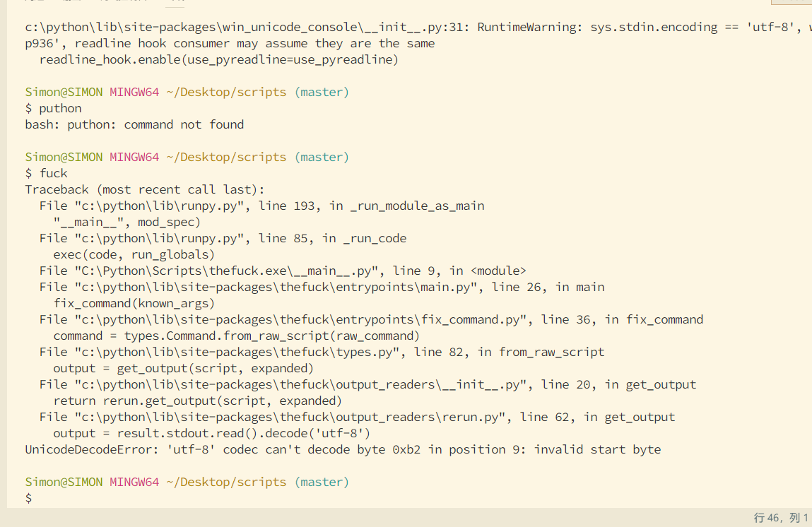Click the line and column indicator in status bar
Viewport: 812px width, 527px height.
(781, 518)
